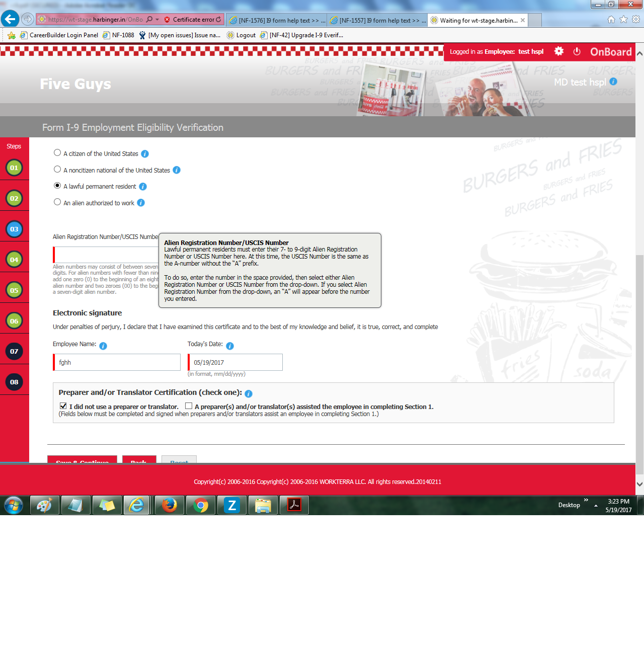Check the preparer/translator assisted checkbox
Screen dimensions: 644x651
189,406
